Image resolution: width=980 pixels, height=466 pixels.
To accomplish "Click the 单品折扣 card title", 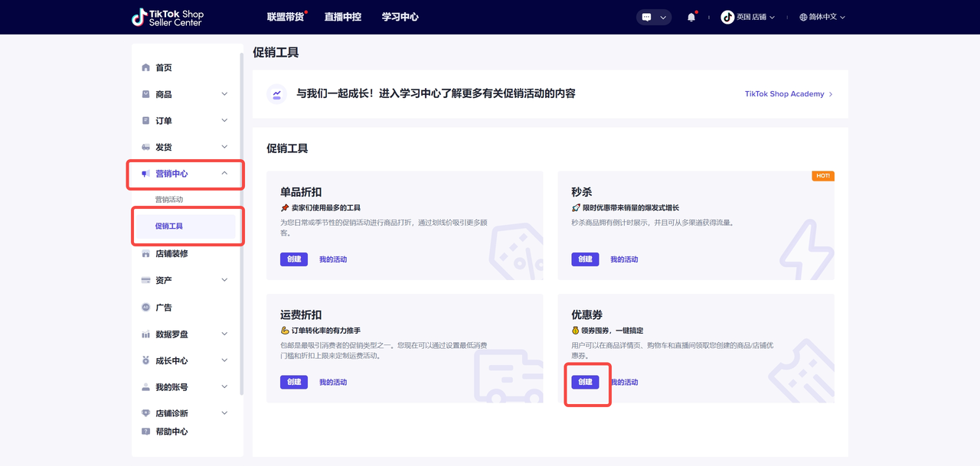I will pos(301,192).
